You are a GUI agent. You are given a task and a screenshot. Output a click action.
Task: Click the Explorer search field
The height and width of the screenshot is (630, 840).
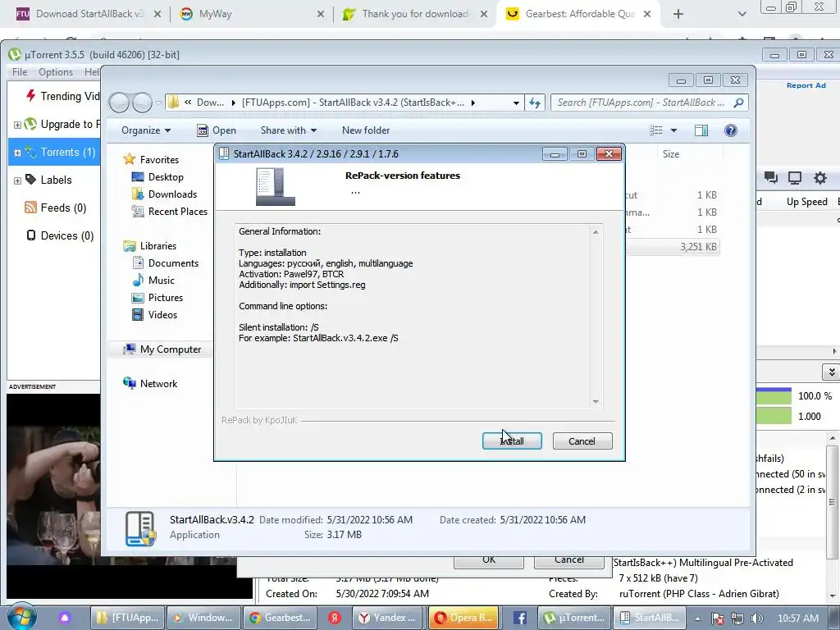click(x=641, y=103)
